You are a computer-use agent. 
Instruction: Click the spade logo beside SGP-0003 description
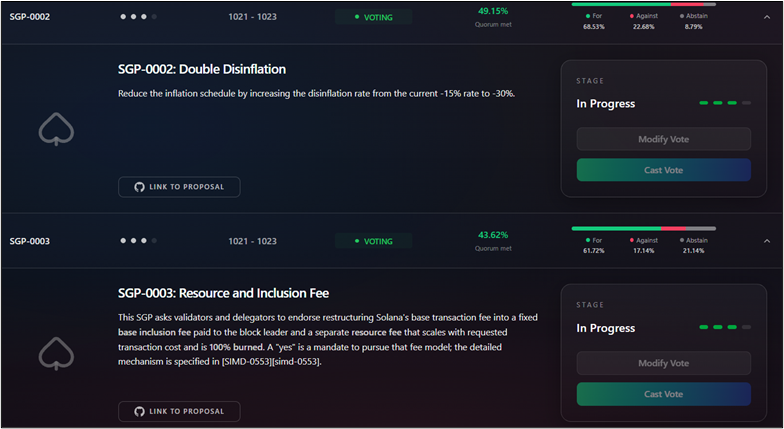click(56, 354)
